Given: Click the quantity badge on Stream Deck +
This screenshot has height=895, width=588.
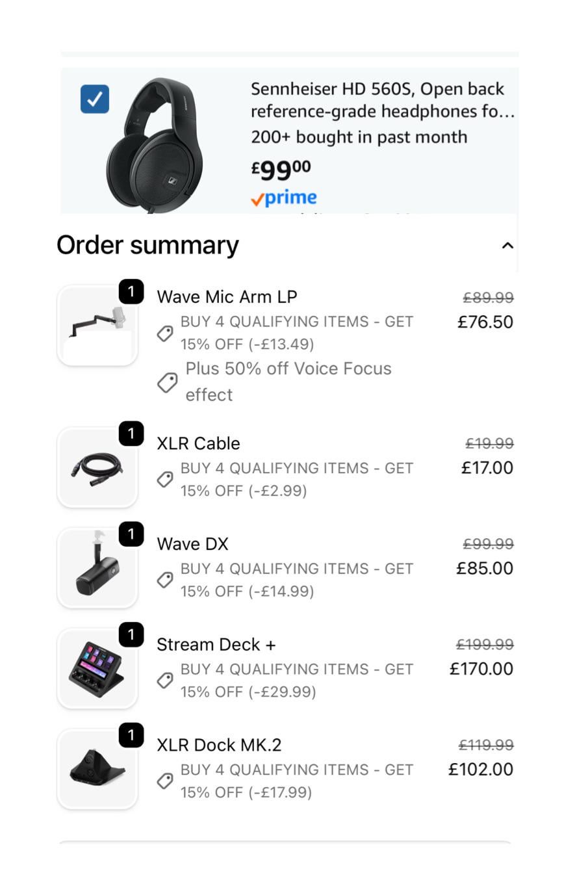Looking at the screenshot, I should (131, 634).
